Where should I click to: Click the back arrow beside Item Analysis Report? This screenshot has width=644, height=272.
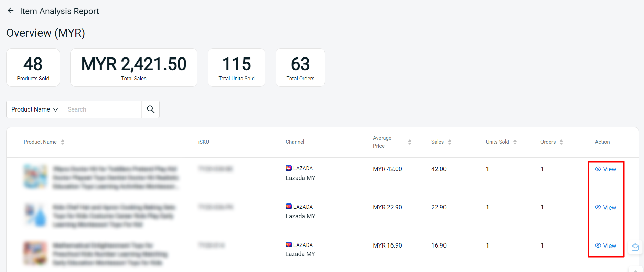11,11
